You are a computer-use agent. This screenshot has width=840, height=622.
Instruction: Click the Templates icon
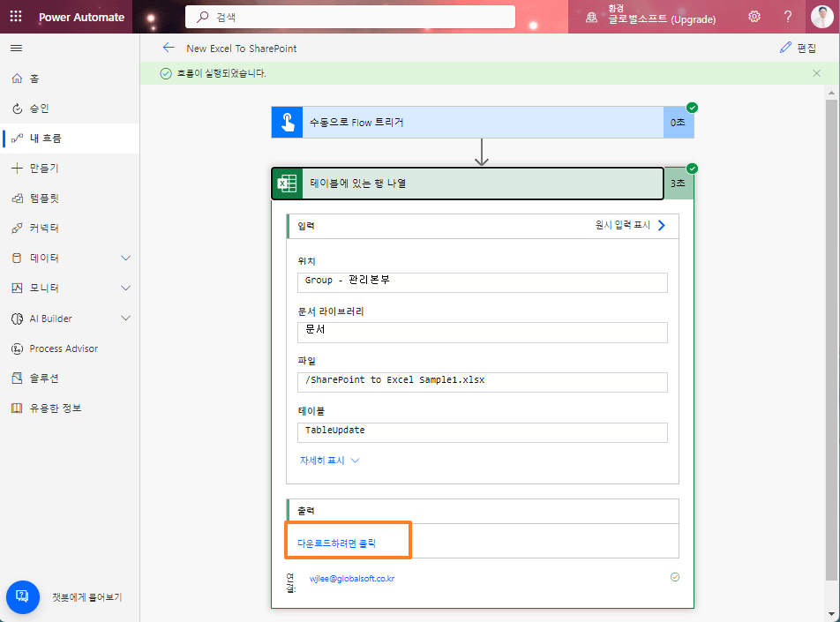coord(17,199)
